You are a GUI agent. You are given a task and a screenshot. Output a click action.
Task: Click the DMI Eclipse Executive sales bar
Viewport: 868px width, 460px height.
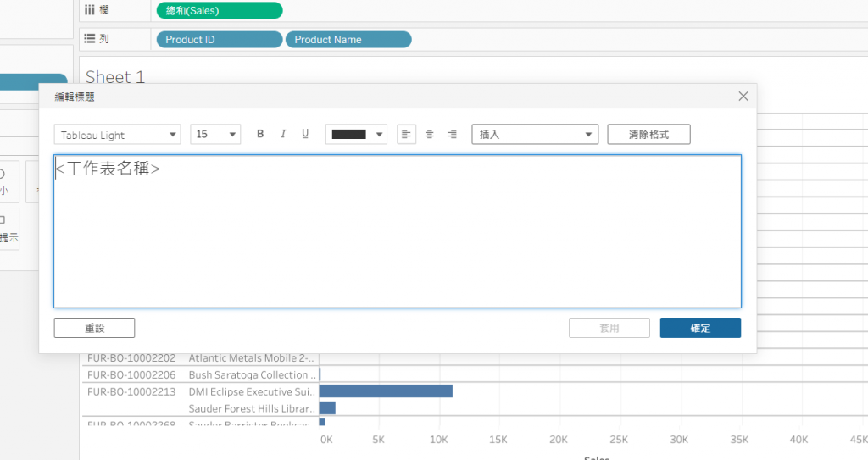pyautogui.click(x=386, y=391)
